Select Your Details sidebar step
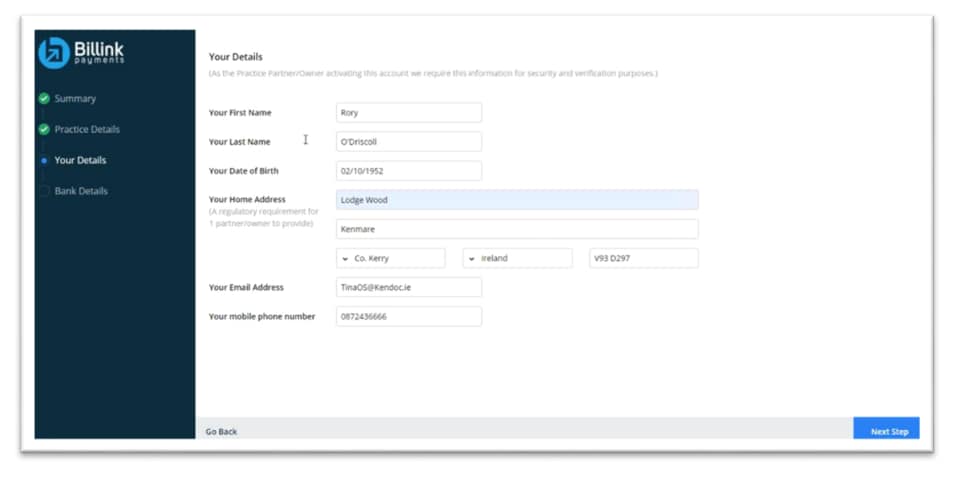 pos(80,160)
